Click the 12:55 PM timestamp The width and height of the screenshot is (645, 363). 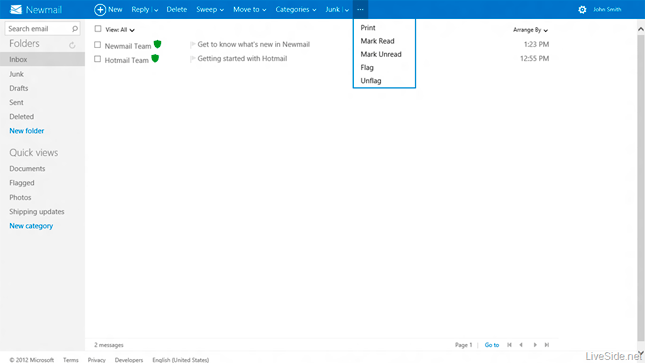point(534,58)
